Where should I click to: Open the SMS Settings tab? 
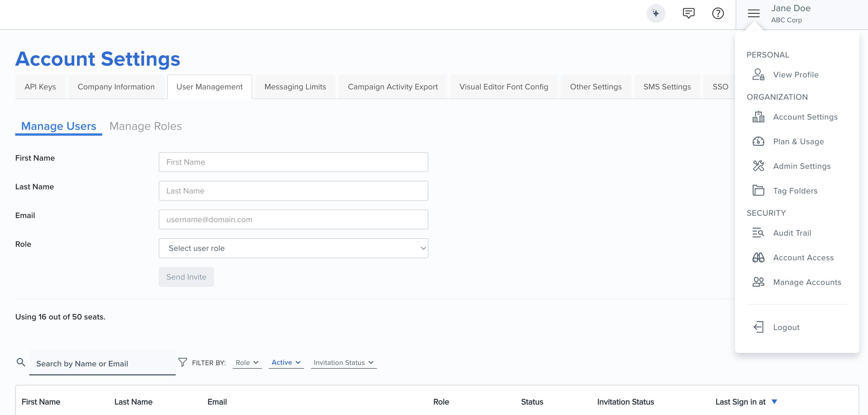pyautogui.click(x=667, y=87)
